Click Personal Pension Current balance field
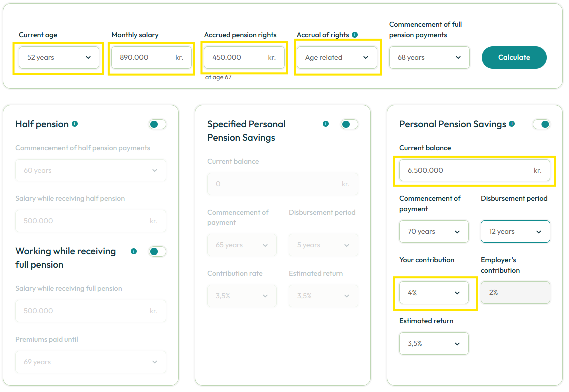569x392 pixels. [474, 170]
